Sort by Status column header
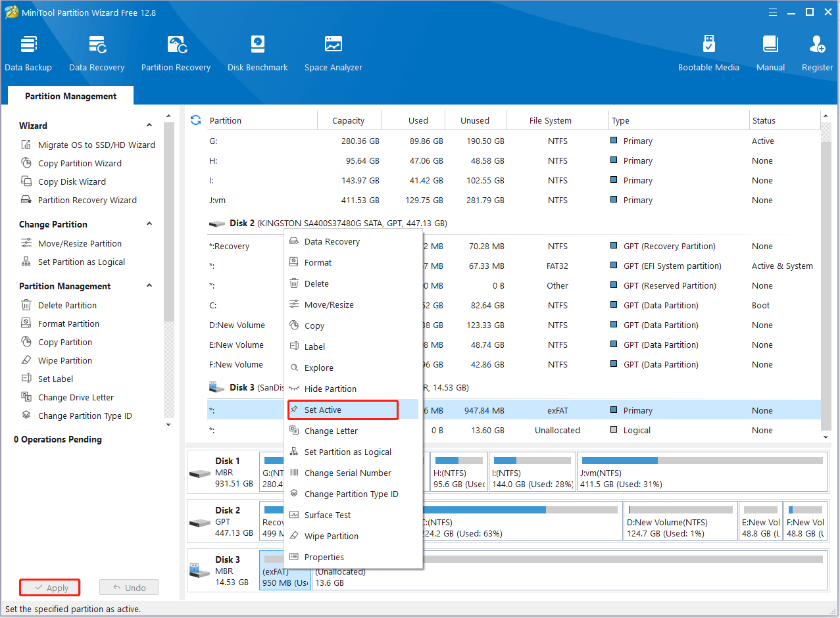Screen dimensions: 840x618 point(784,120)
